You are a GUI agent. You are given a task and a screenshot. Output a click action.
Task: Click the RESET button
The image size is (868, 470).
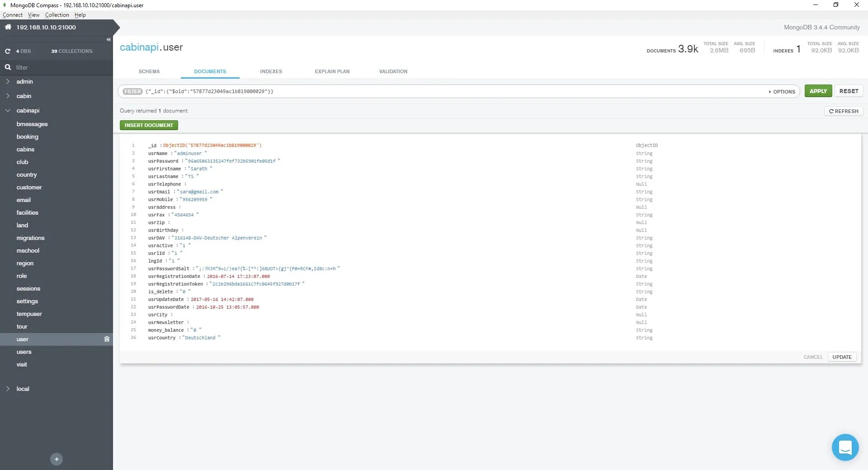click(849, 91)
